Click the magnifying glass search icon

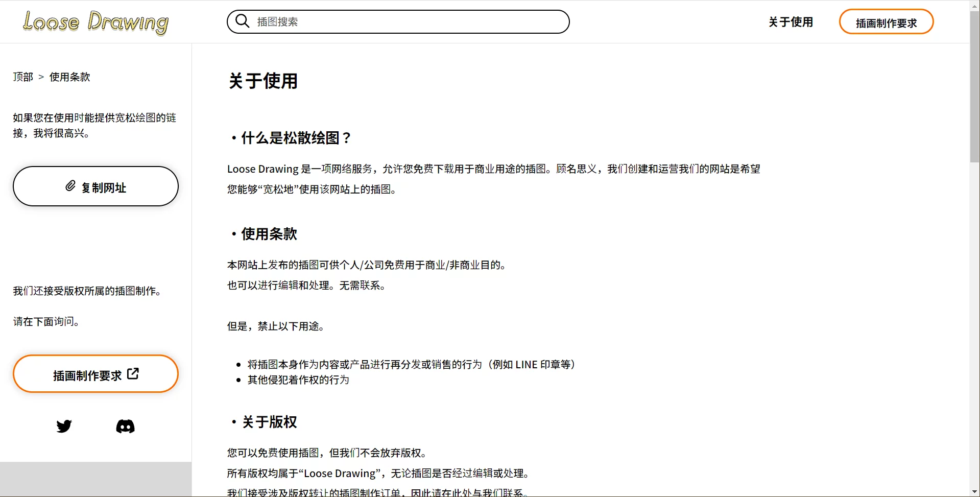point(242,21)
